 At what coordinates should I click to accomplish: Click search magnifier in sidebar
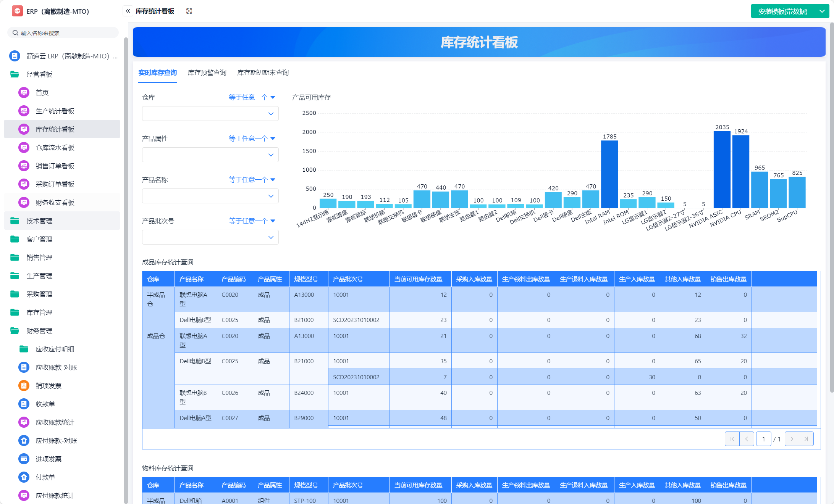pyautogui.click(x=15, y=33)
